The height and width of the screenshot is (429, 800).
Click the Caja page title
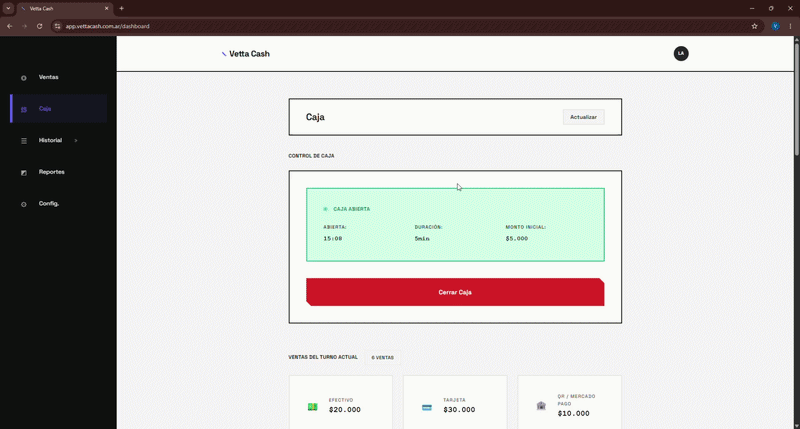[315, 117]
